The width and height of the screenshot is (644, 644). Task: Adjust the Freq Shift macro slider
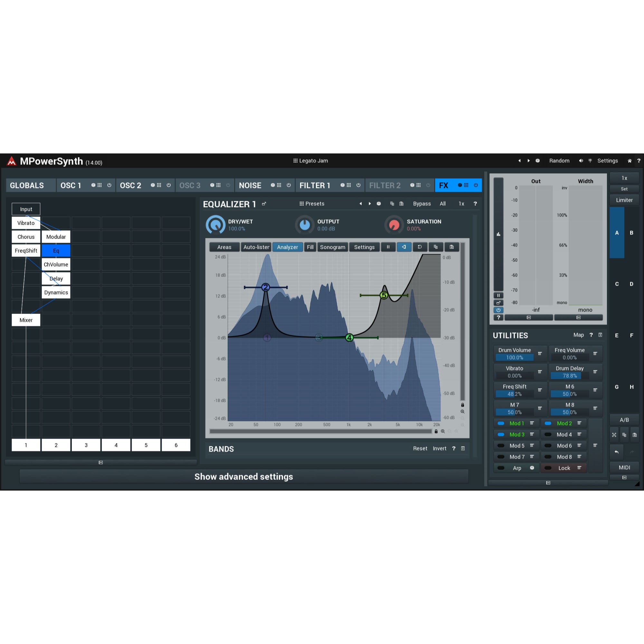click(x=515, y=394)
